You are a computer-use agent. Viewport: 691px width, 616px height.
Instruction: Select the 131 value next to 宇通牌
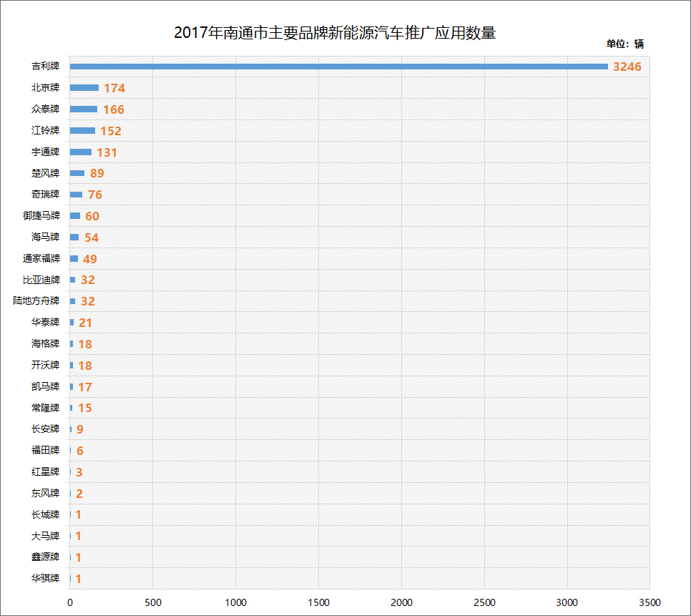[x=107, y=152]
